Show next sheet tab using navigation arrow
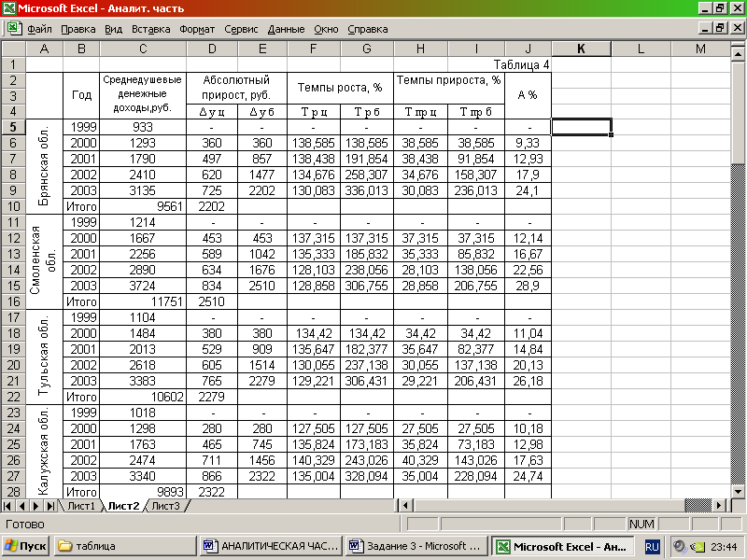The width and height of the screenshot is (747, 560). point(36,506)
